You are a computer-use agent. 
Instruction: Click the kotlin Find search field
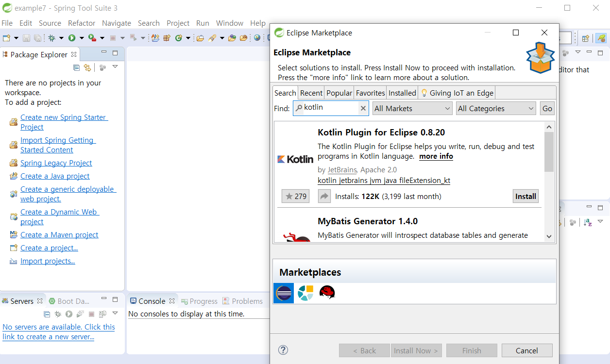coord(330,108)
